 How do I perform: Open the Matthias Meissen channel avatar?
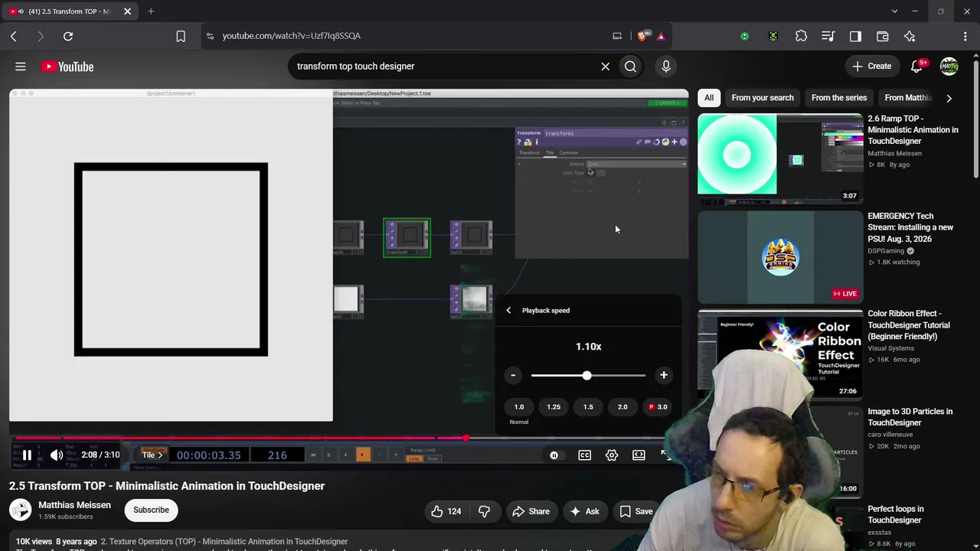(21, 510)
